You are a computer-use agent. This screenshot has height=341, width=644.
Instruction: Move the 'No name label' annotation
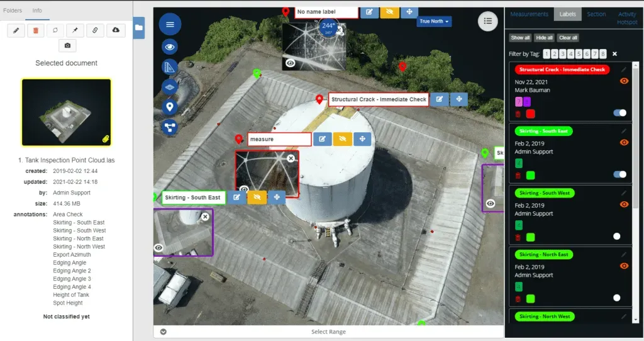409,12
